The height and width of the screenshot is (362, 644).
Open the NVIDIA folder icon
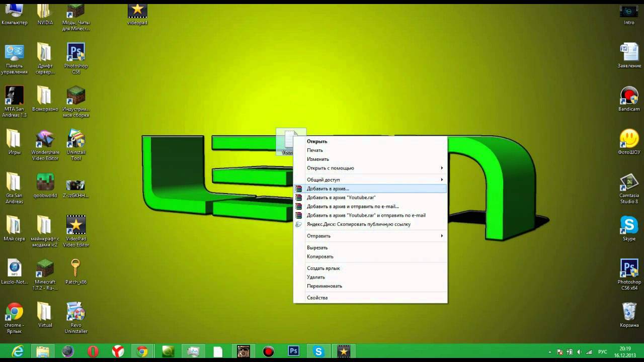click(45, 14)
